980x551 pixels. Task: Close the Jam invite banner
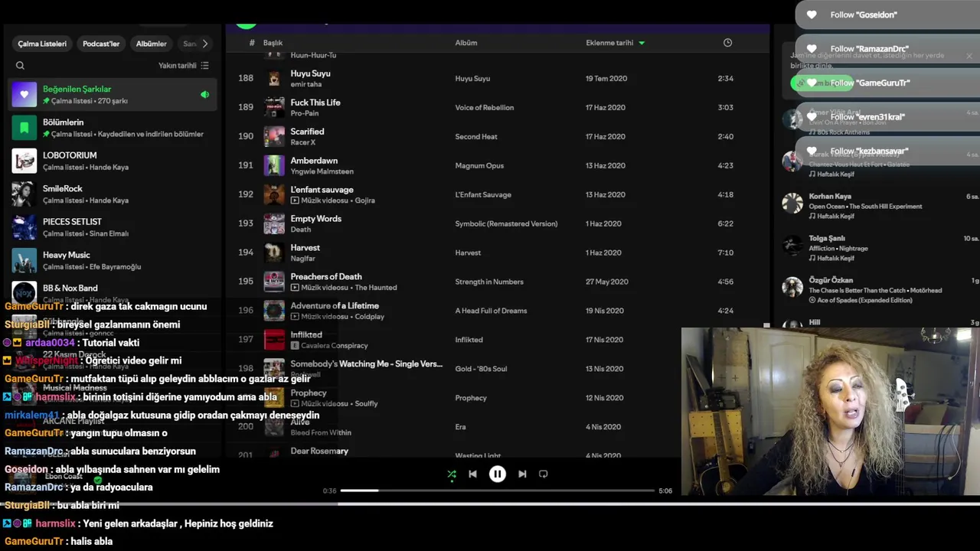[x=969, y=56]
